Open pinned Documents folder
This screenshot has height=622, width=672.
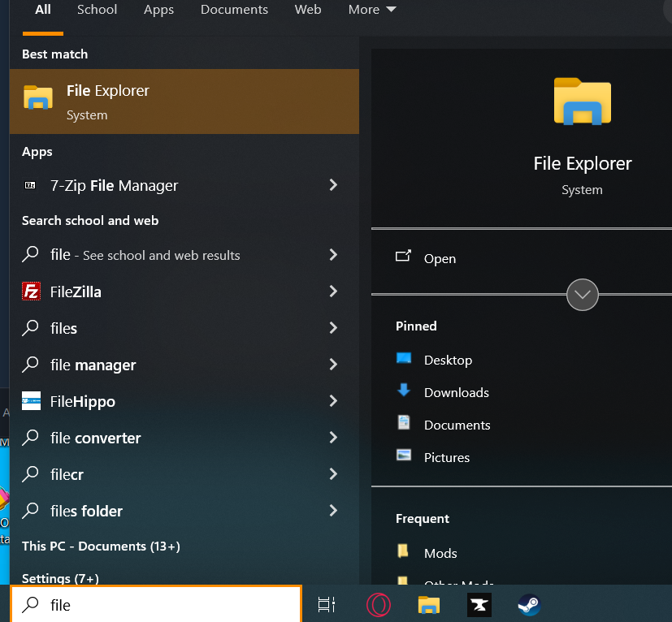point(457,425)
